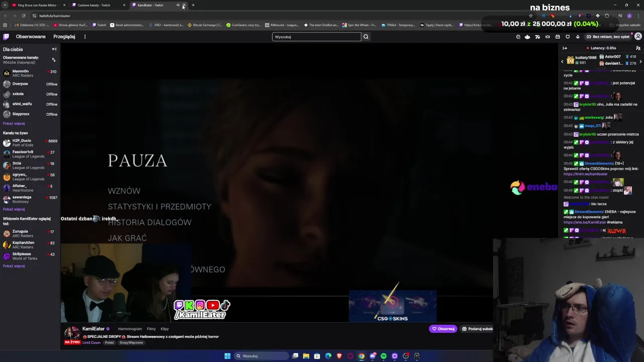The width and height of the screenshot is (644, 362).
Task: Click the Obserwuj follow button
Action: 443,329
